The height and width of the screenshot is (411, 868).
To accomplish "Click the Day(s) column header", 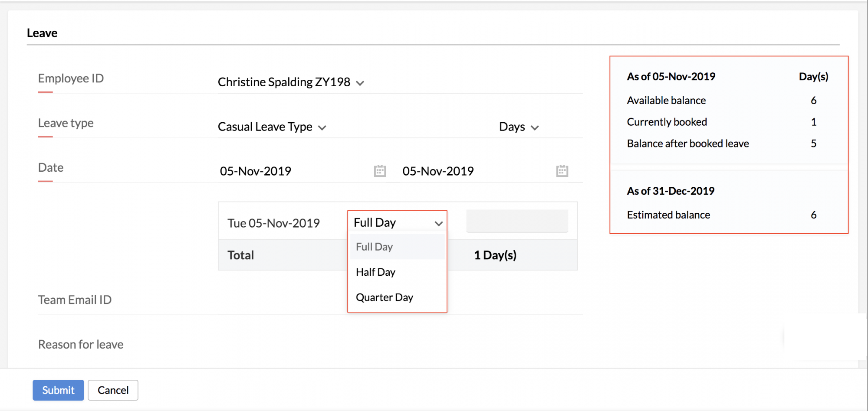I will pyautogui.click(x=814, y=77).
